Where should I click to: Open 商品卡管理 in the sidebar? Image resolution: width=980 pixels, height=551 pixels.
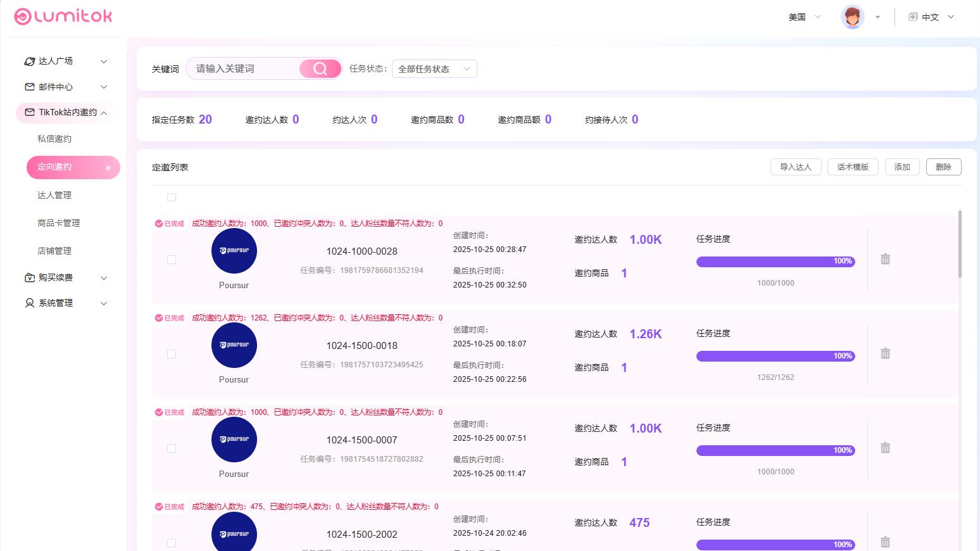[59, 223]
